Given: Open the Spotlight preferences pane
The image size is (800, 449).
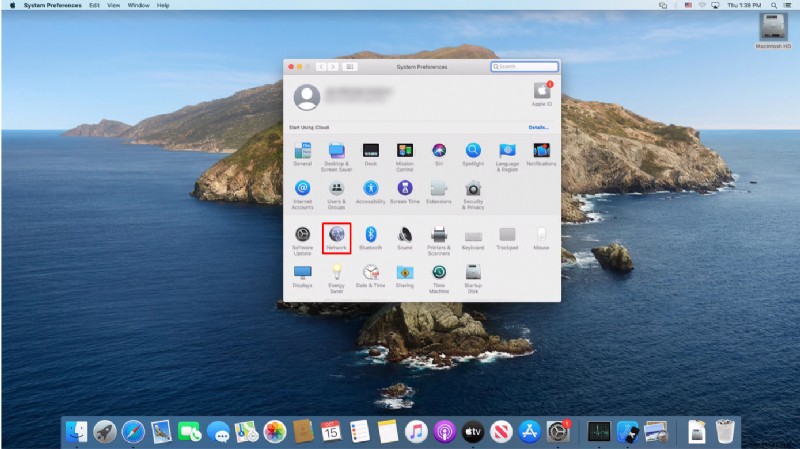Looking at the screenshot, I should tap(473, 154).
